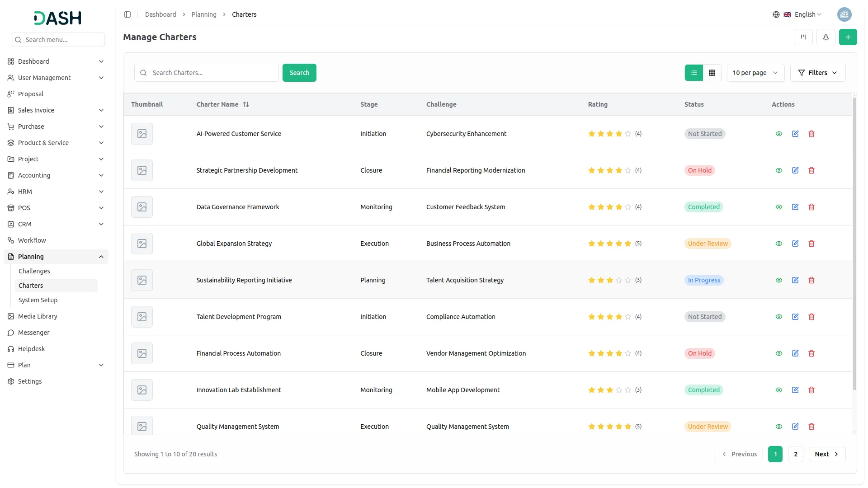Viewport: 868px width, 488px height.
Task: Go to page 2 of results
Action: 795,454
